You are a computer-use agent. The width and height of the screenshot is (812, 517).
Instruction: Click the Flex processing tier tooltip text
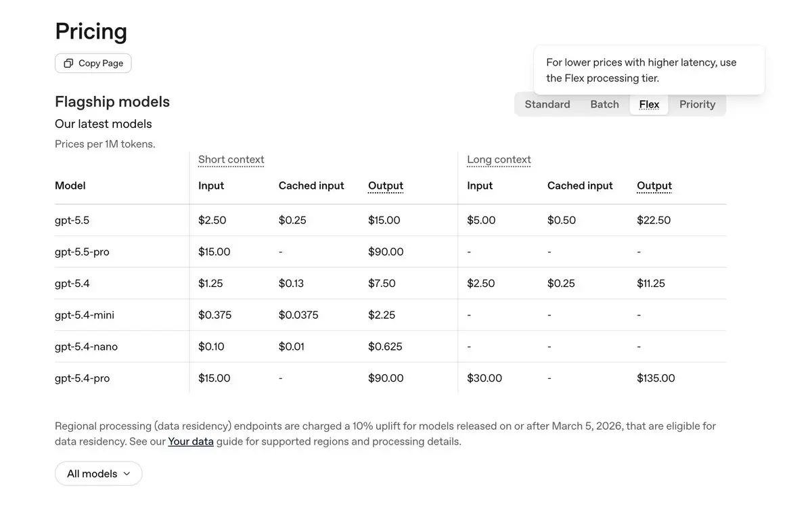(x=641, y=70)
